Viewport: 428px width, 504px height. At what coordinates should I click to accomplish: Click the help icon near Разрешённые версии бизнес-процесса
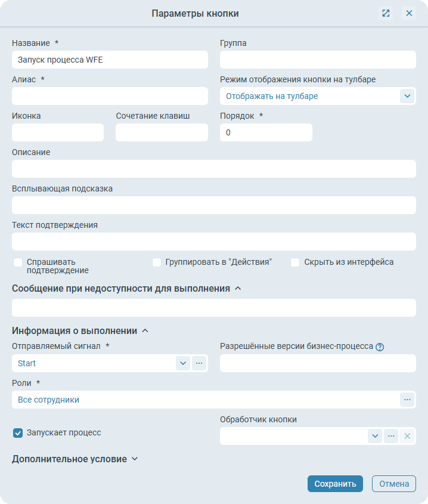[x=380, y=347]
